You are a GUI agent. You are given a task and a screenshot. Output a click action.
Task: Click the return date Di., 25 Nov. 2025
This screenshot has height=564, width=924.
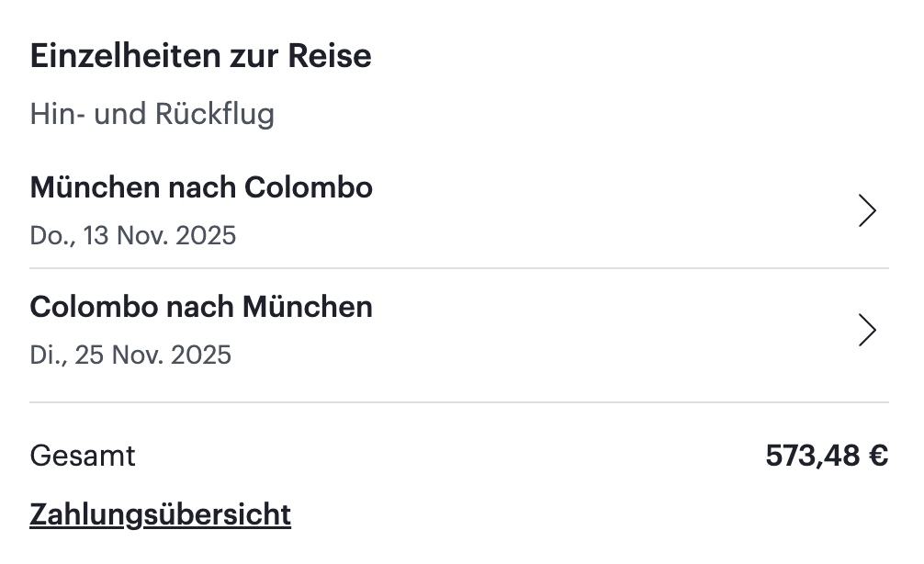click(130, 355)
